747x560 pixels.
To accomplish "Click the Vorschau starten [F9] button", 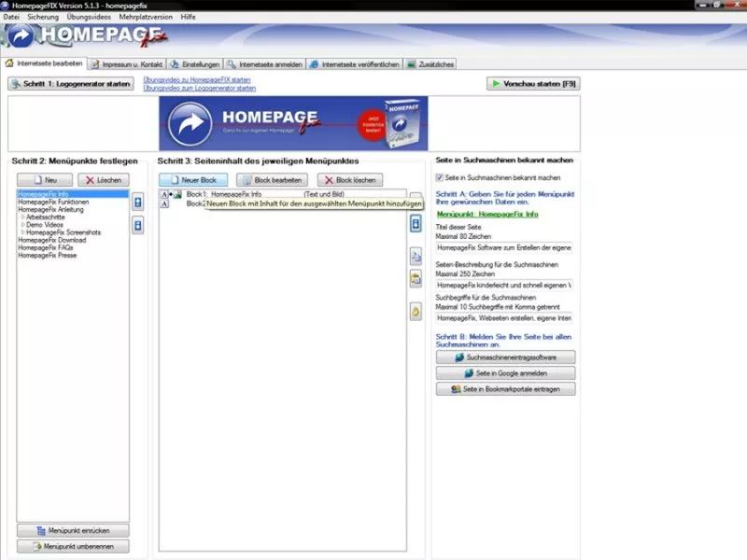I will point(533,84).
